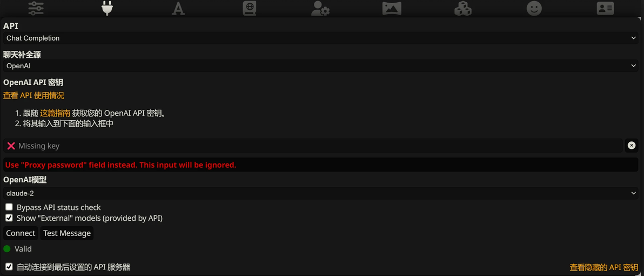This screenshot has height=276, width=644.
Task: Click the Connect button
Action: pyautogui.click(x=21, y=233)
